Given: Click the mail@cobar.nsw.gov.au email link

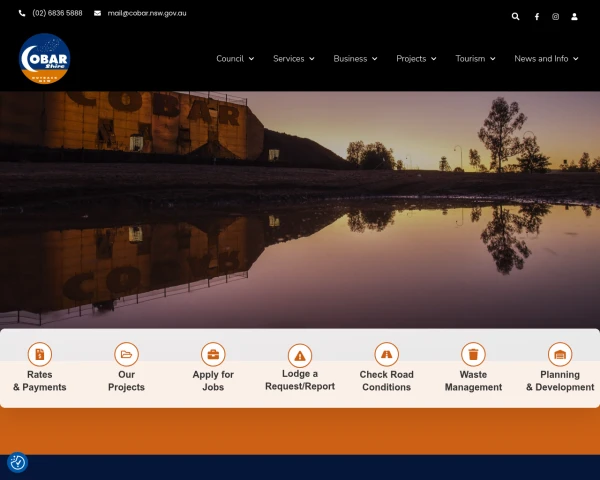Looking at the screenshot, I should (x=146, y=13).
